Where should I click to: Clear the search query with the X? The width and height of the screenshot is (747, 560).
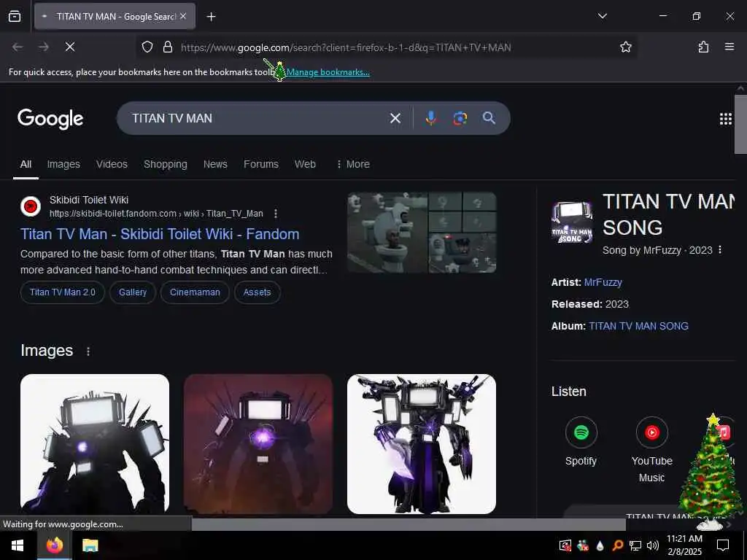pyautogui.click(x=395, y=118)
